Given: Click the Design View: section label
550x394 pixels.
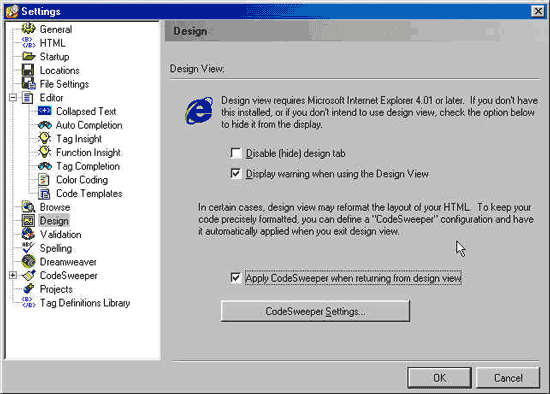Looking at the screenshot, I should (x=197, y=68).
